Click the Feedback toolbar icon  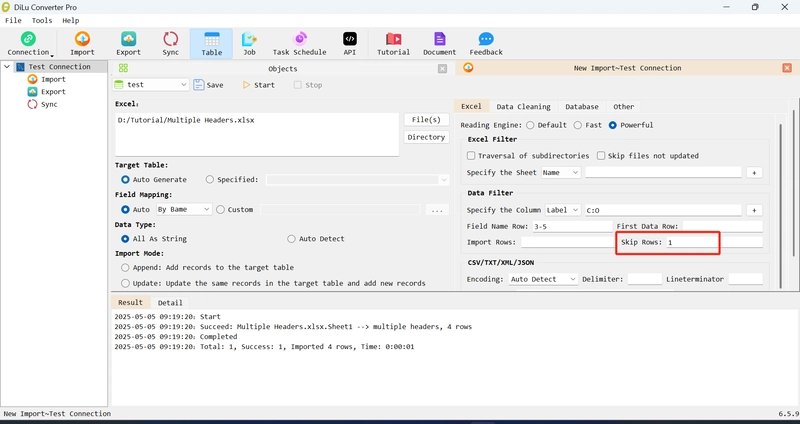tap(486, 43)
